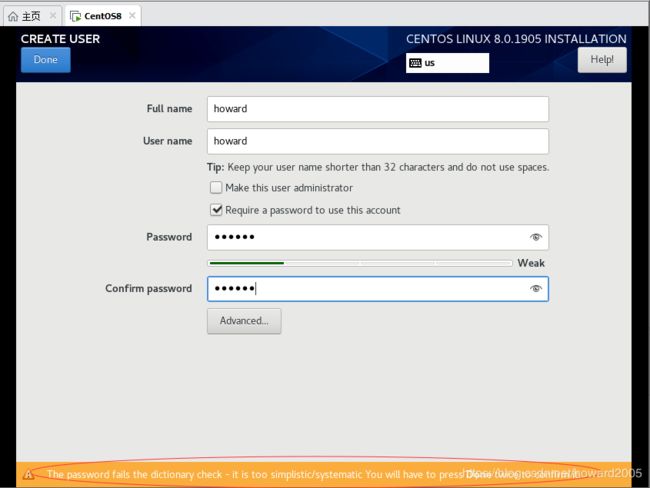
Task: Click the Tip about user name length
Action: pos(378,168)
